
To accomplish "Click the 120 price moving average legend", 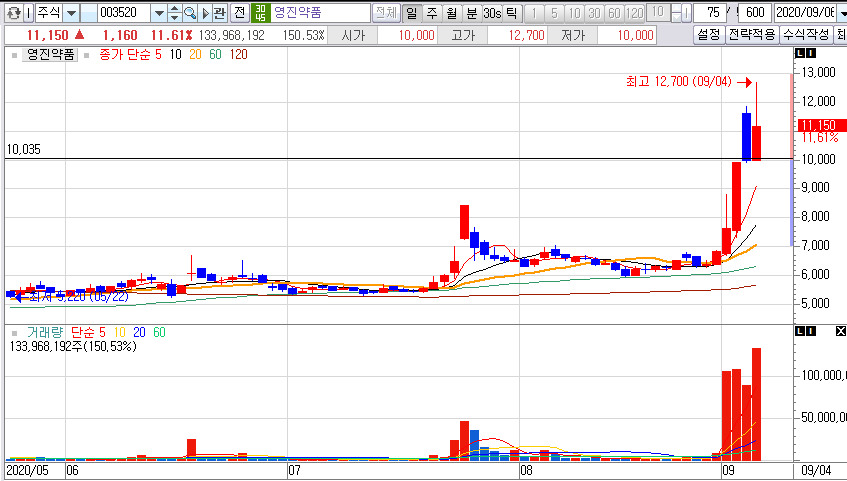I will [x=238, y=55].
